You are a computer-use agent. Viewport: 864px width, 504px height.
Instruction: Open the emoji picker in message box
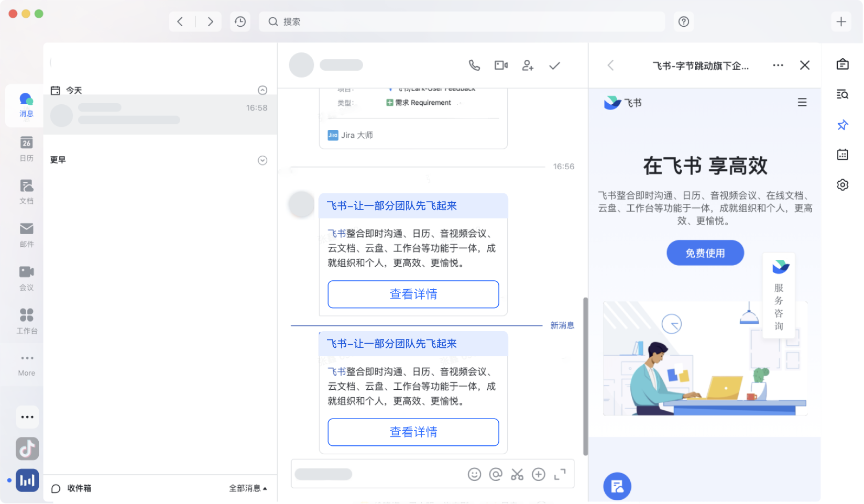[474, 474]
